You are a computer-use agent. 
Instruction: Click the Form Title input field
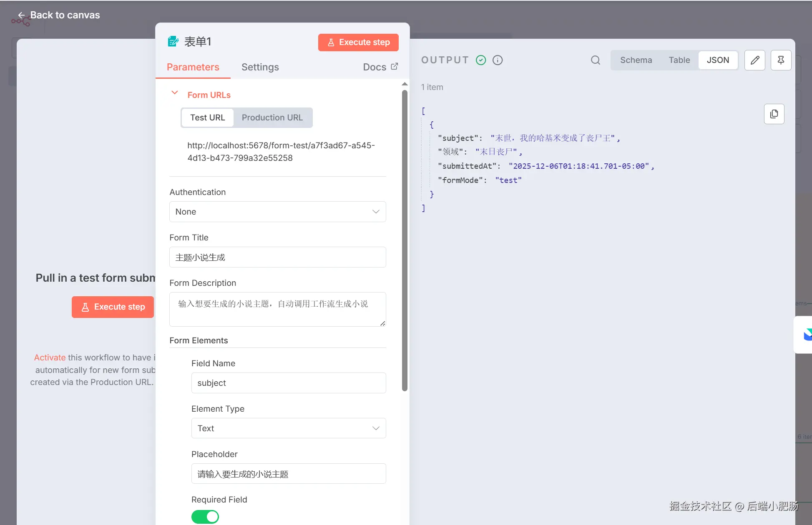click(277, 257)
